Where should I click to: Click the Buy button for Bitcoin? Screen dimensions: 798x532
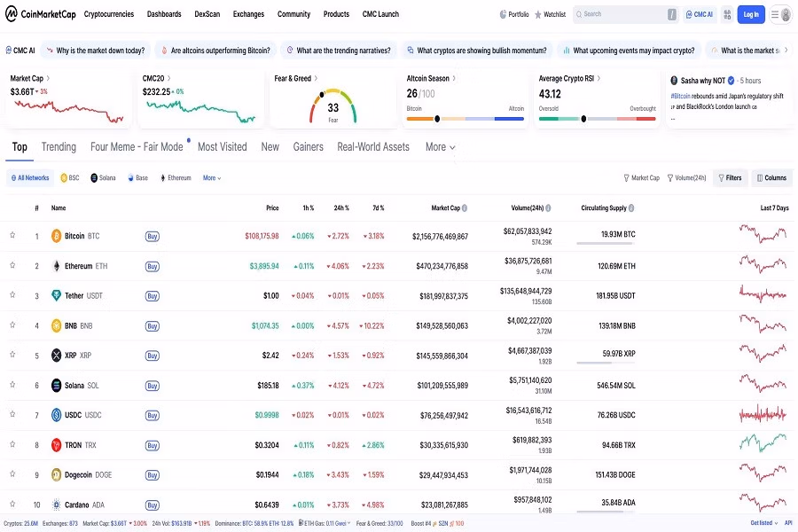(153, 236)
